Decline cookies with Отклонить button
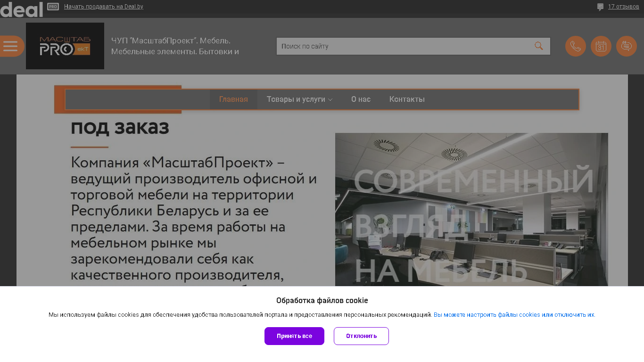This screenshot has height=362, width=644. click(361, 336)
